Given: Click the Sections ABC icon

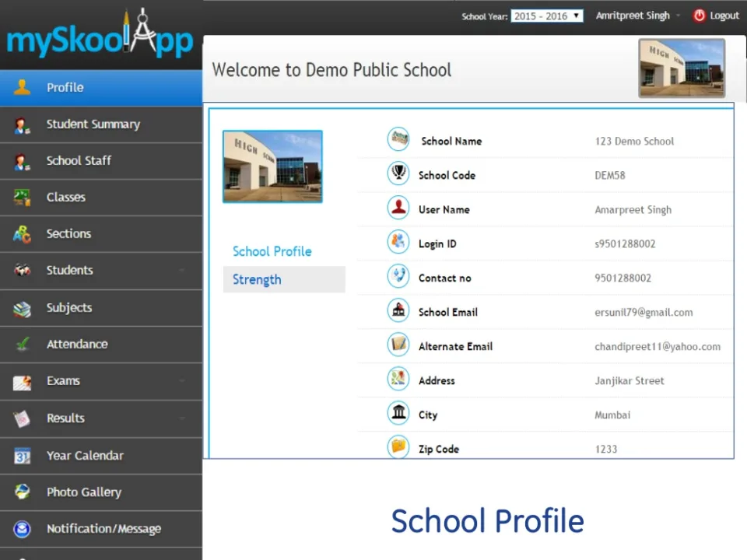Looking at the screenshot, I should pyautogui.click(x=22, y=234).
